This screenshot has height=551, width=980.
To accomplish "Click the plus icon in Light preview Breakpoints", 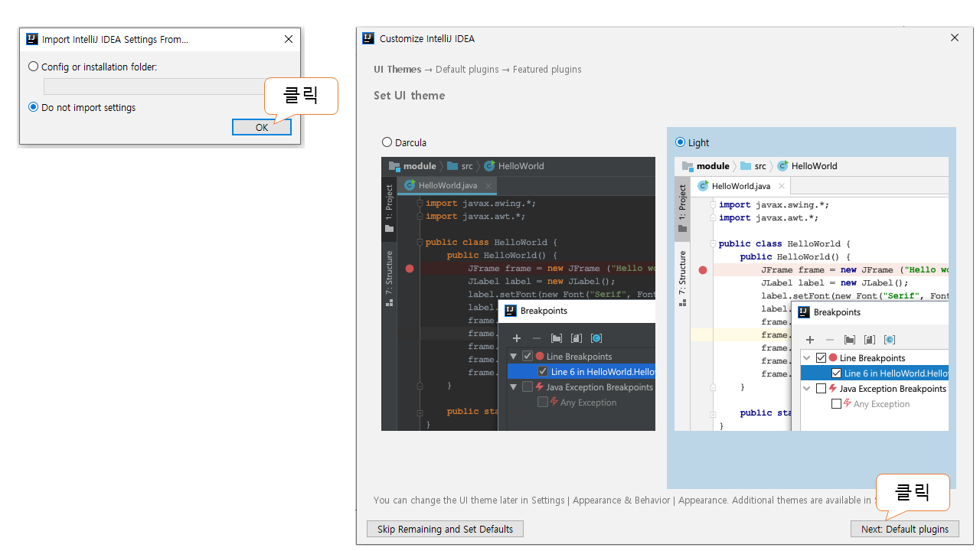I will click(x=810, y=340).
